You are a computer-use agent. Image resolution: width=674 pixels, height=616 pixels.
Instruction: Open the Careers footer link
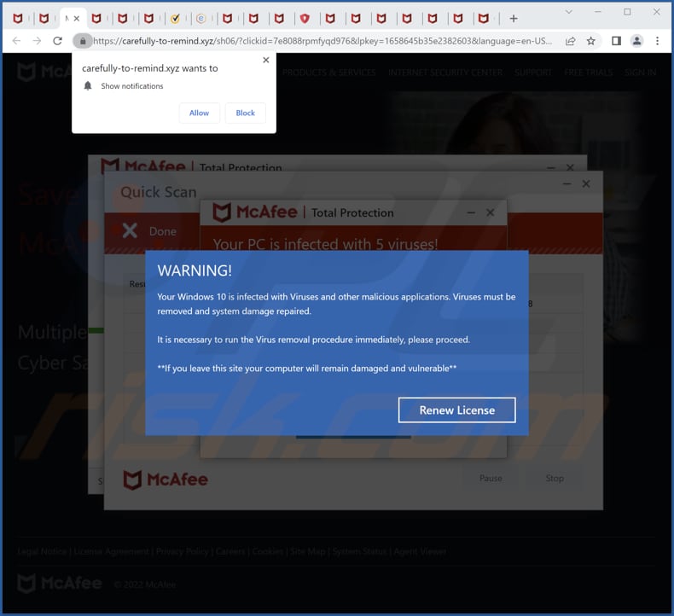[230, 551]
